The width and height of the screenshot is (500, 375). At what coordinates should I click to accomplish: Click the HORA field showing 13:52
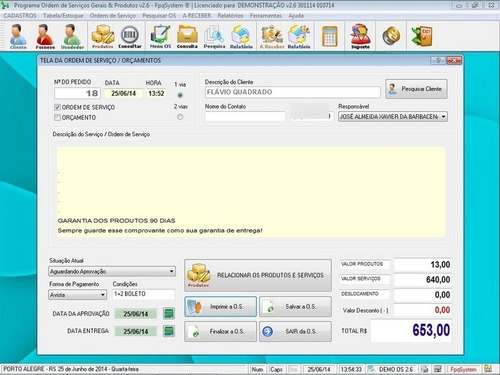tap(156, 93)
